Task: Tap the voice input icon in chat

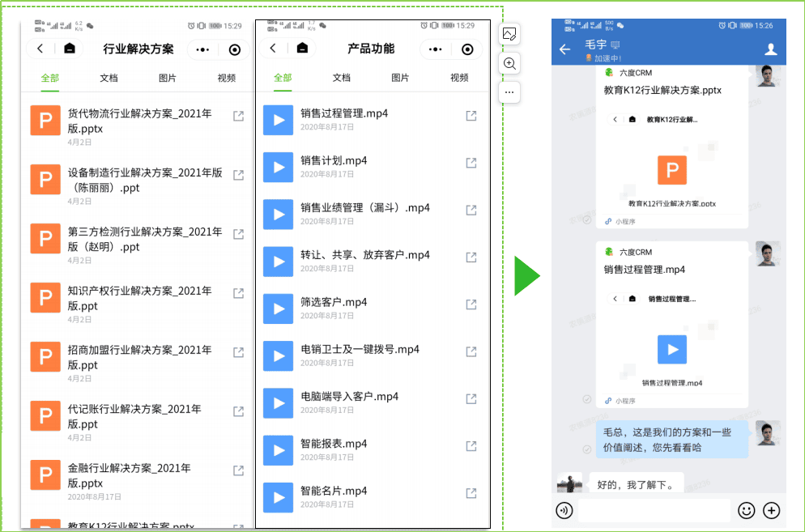Action: click(x=564, y=510)
